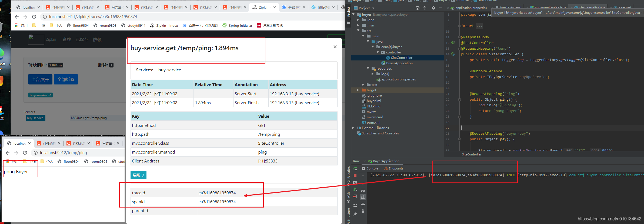644x224 pixels.
Task: Click the restore layout icon in Run panel
Action: [x=355, y=205]
